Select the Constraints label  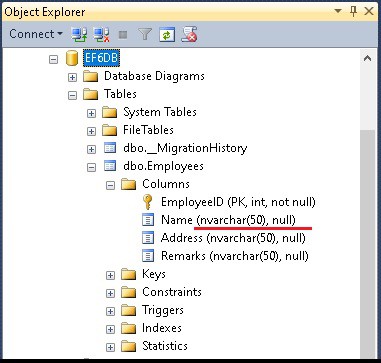click(x=172, y=292)
